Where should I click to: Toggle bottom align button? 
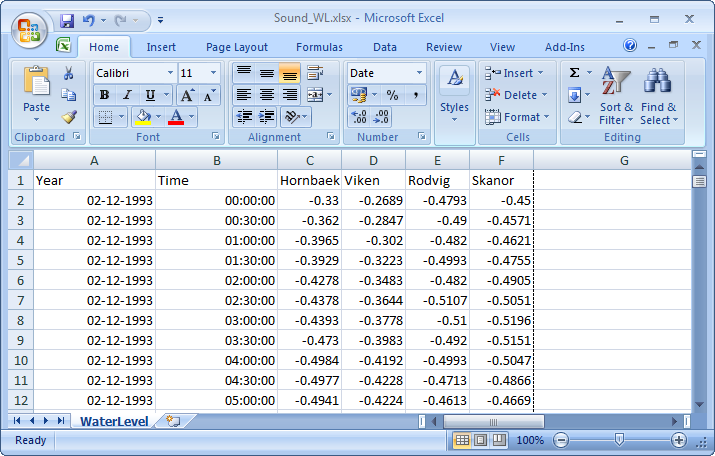point(290,72)
